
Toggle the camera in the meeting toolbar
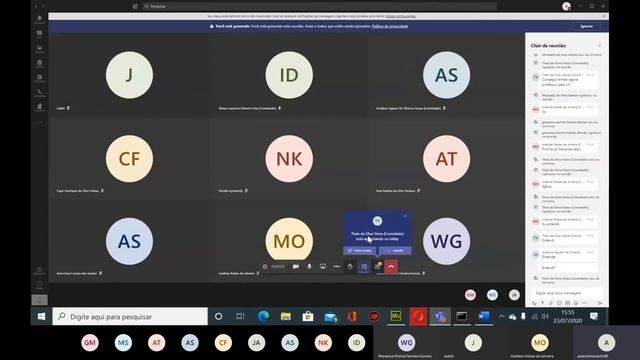296,267
